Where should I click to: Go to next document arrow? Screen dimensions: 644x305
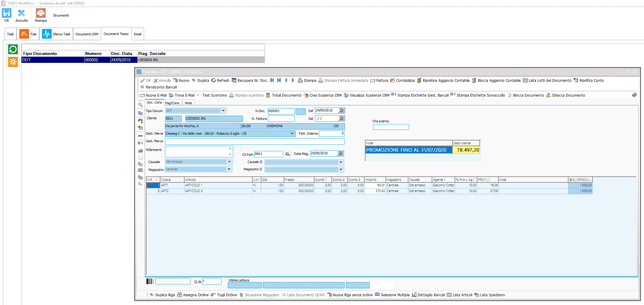[293, 80]
